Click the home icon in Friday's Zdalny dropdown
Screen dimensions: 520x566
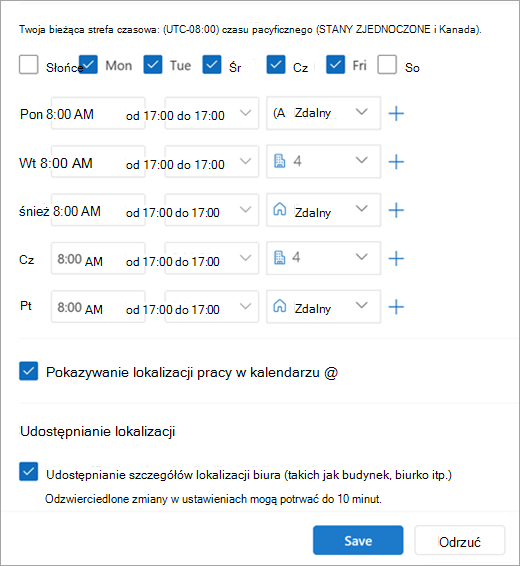[280, 306]
